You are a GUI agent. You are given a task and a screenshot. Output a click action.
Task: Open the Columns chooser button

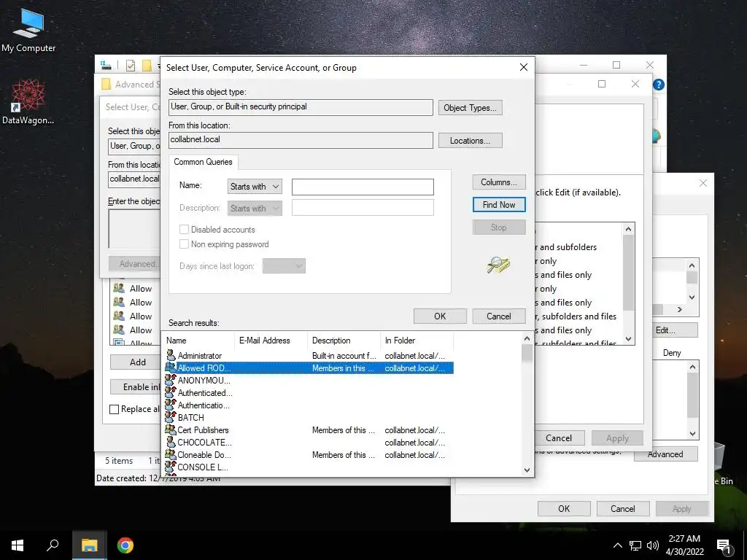click(x=499, y=182)
